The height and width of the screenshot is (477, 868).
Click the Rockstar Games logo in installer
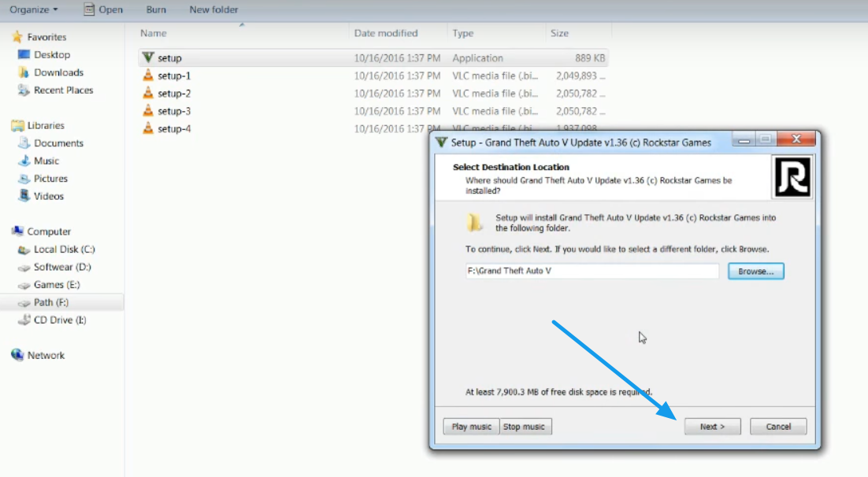point(792,177)
